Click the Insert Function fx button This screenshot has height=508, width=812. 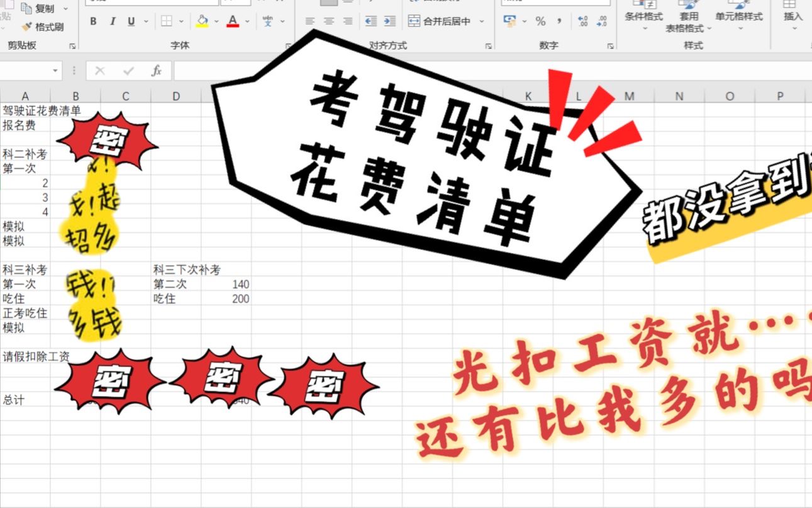coord(157,71)
